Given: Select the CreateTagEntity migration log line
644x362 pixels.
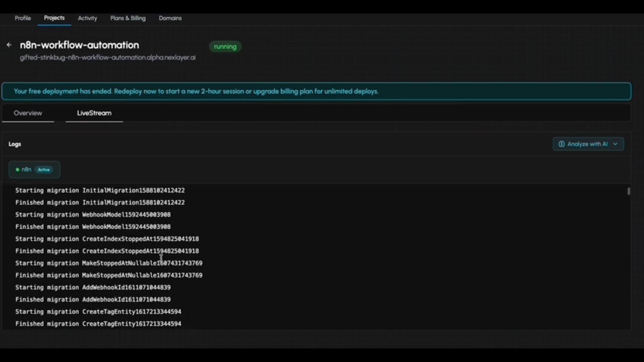Looking at the screenshot, I should pos(99,311).
